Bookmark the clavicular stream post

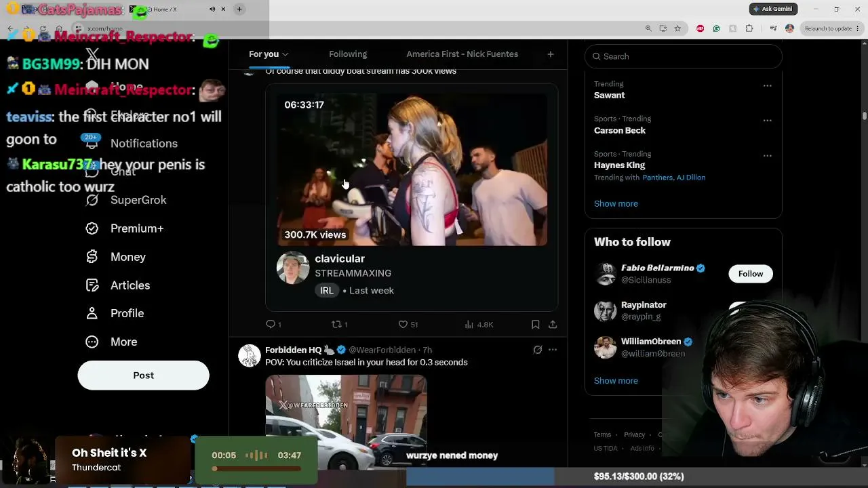click(535, 325)
